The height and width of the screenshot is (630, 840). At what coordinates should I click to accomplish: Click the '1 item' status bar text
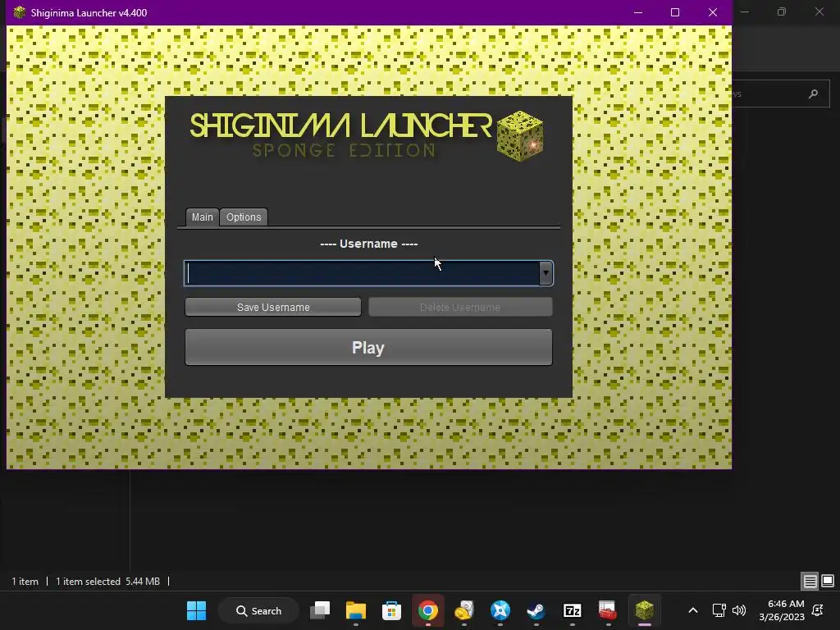click(x=25, y=582)
